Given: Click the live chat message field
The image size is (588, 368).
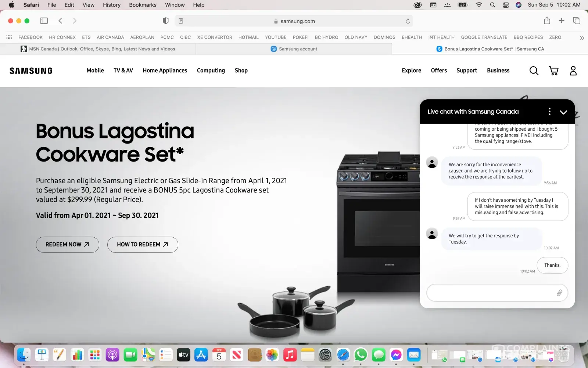Looking at the screenshot, I should pos(491,293).
